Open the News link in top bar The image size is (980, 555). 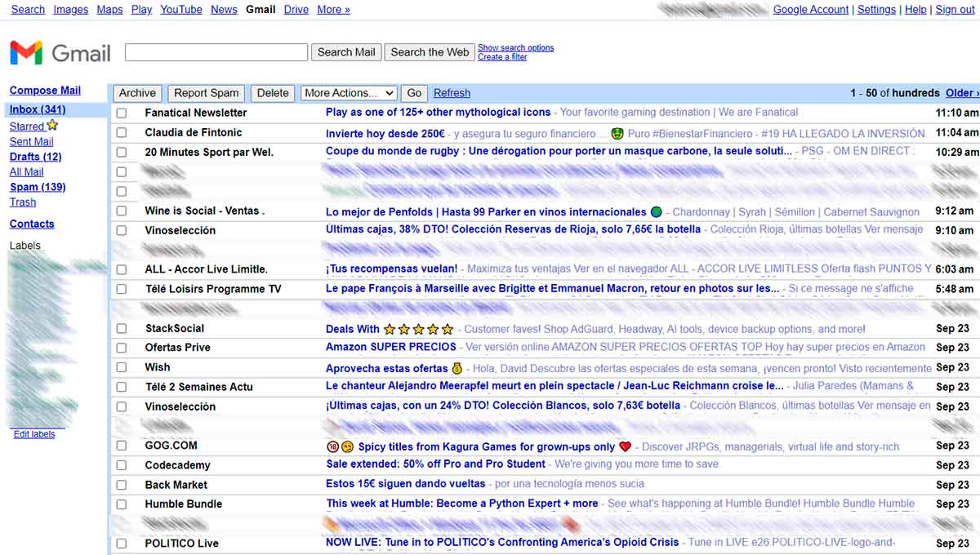pos(224,10)
